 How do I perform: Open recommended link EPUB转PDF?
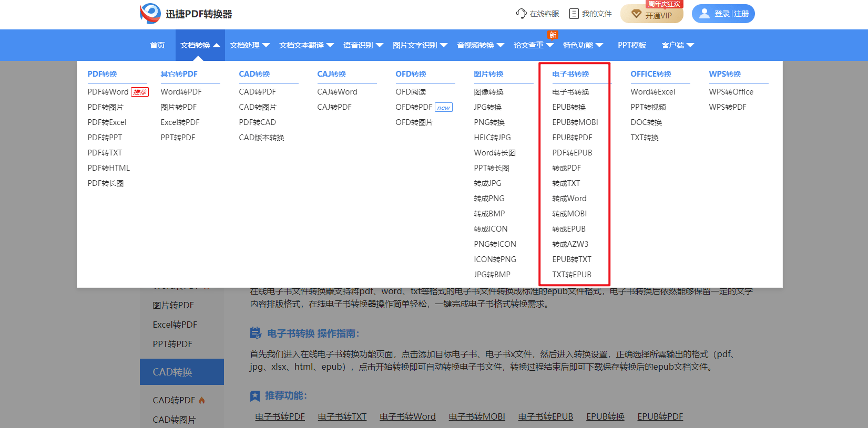660,417
